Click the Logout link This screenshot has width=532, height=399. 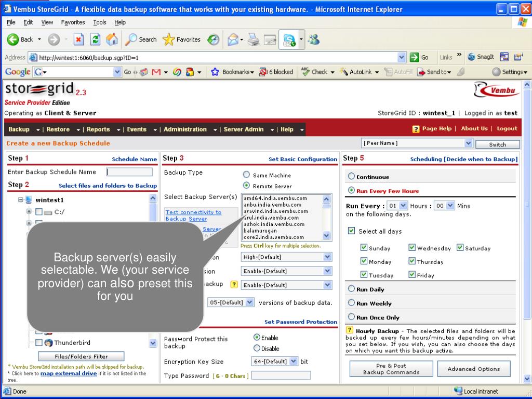tap(507, 129)
